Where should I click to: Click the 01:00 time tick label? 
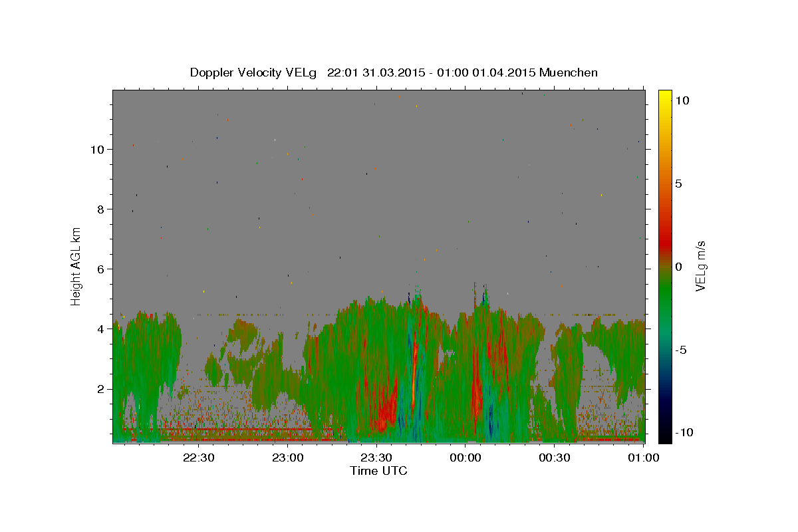(643, 458)
